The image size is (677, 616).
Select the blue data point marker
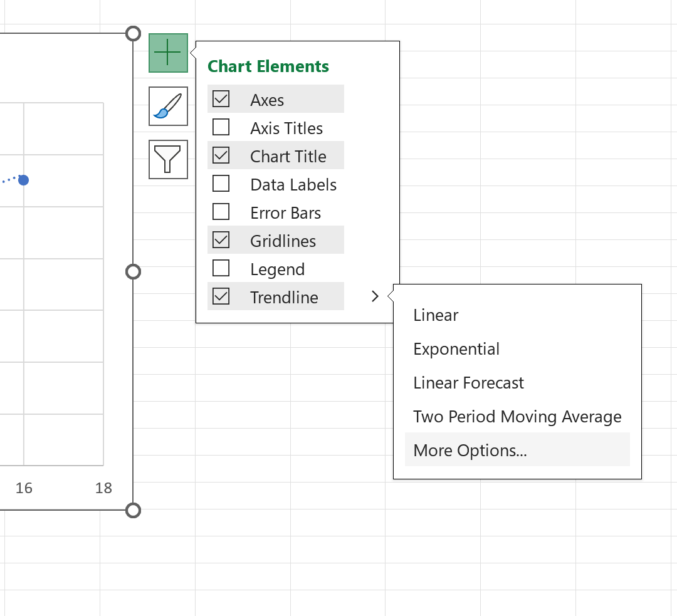(x=24, y=180)
